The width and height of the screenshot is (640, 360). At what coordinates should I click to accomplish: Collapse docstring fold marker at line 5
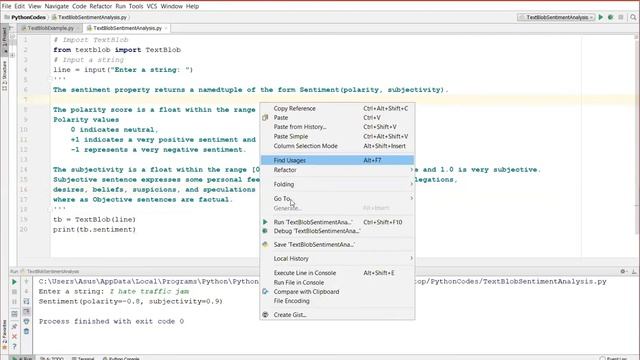[51, 79]
